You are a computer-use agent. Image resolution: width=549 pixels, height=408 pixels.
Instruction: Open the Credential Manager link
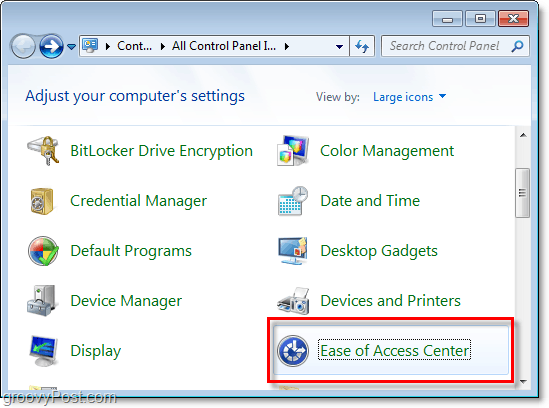point(138,201)
